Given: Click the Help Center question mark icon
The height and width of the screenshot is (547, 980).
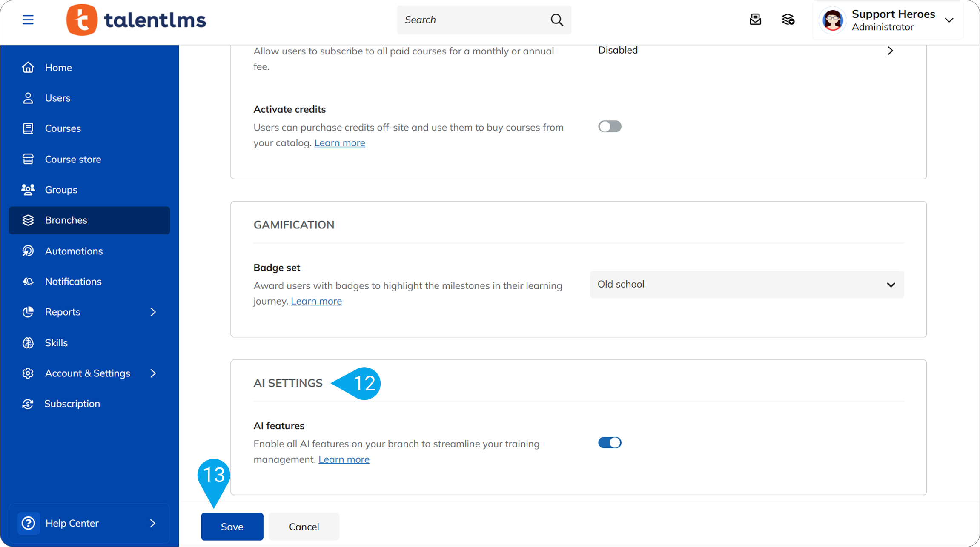Looking at the screenshot, I should pyautogui.click(x=29, y=523).
